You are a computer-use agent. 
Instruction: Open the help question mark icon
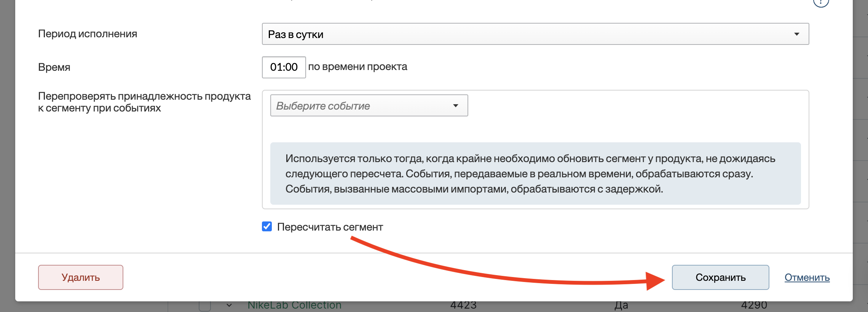[x=821, y=2]
